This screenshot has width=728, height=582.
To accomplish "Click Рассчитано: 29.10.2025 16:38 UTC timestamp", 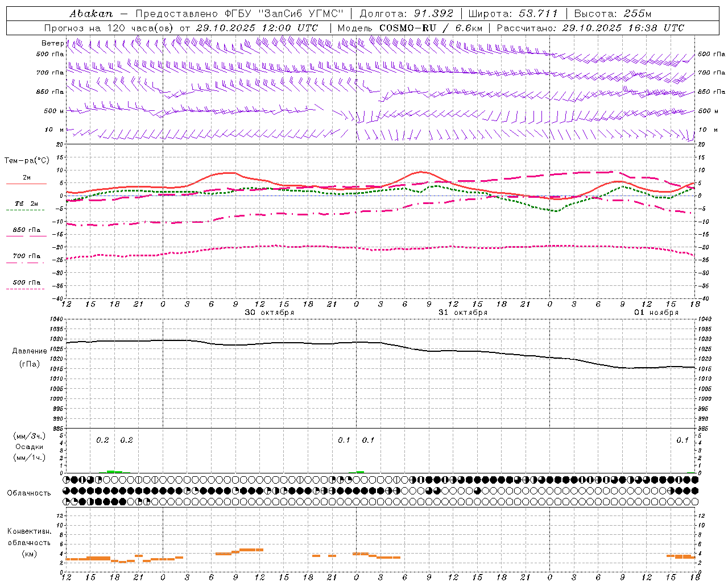I will pos(590,28).
